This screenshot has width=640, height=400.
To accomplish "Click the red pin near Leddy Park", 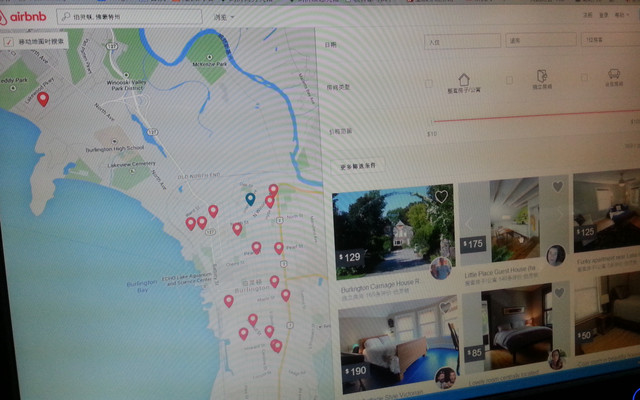I will coord(42,98).
